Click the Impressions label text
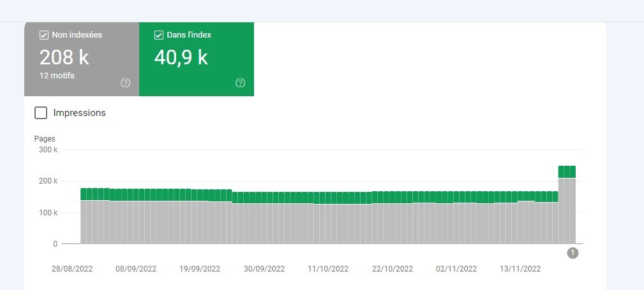644x290 pixels. click(79, 113)
